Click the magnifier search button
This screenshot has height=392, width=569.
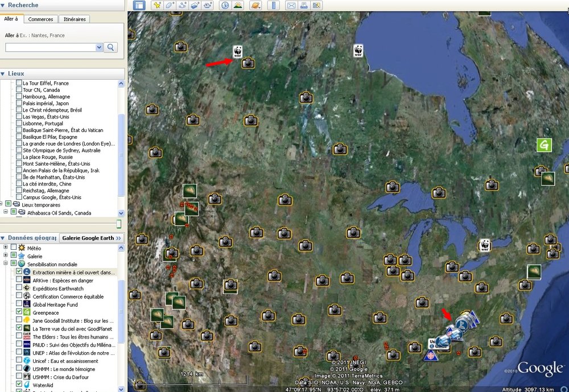pyautogui.click(x=111, y=47)
